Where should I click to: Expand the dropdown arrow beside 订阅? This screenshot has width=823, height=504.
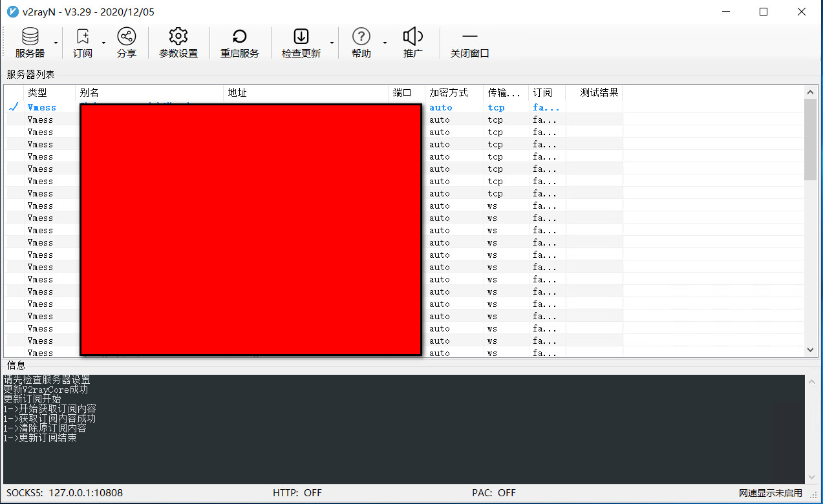click(x=103, y=43)
